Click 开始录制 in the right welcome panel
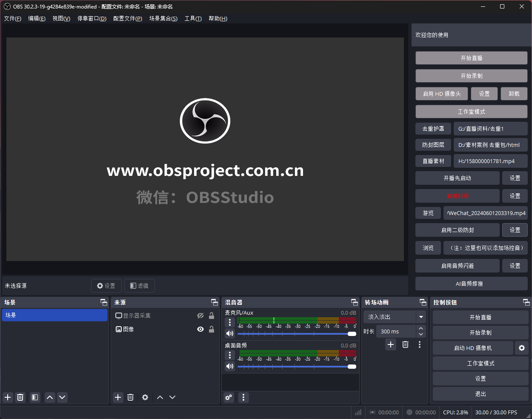This screenshot has width=532, height=419. pos(472,76)
